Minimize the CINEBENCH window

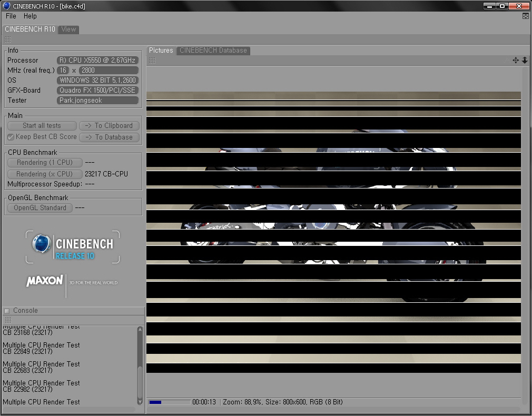coord(489,6)
